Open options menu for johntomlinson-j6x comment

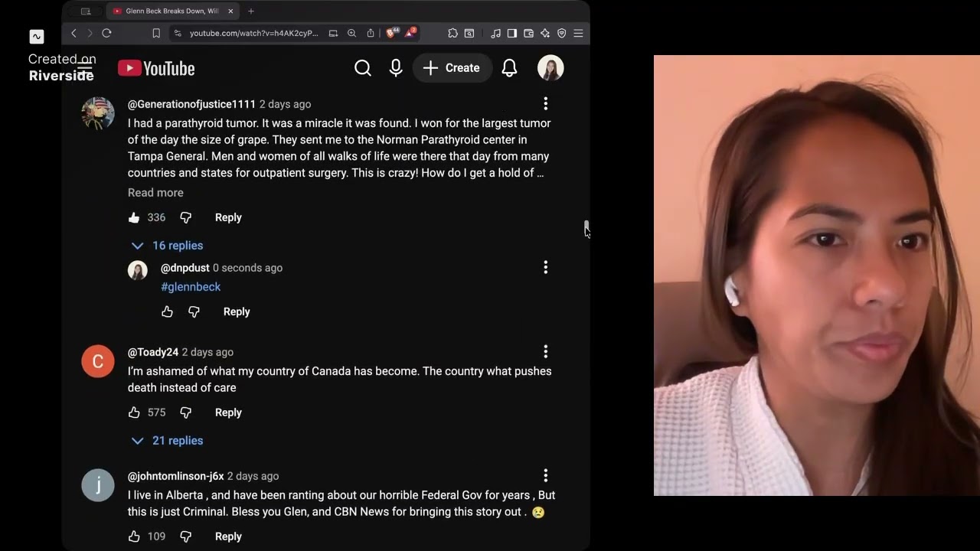click(x=546, y=475)
